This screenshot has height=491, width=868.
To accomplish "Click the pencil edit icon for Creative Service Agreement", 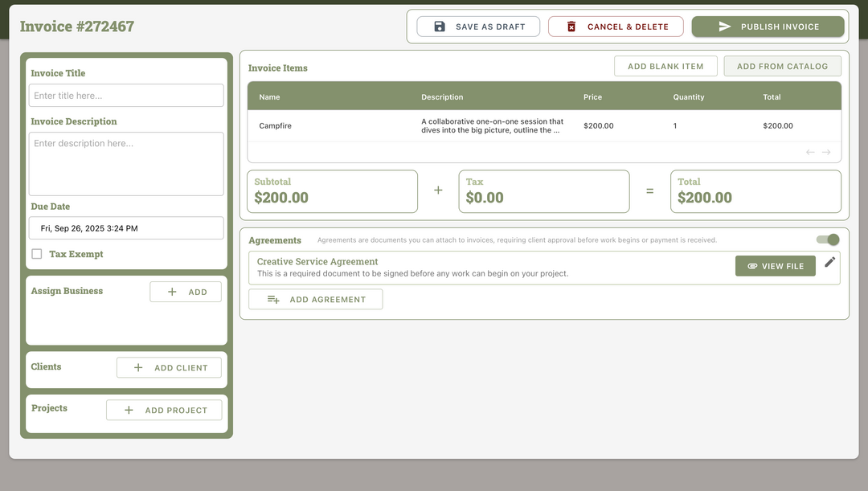I will pos(830,262).
